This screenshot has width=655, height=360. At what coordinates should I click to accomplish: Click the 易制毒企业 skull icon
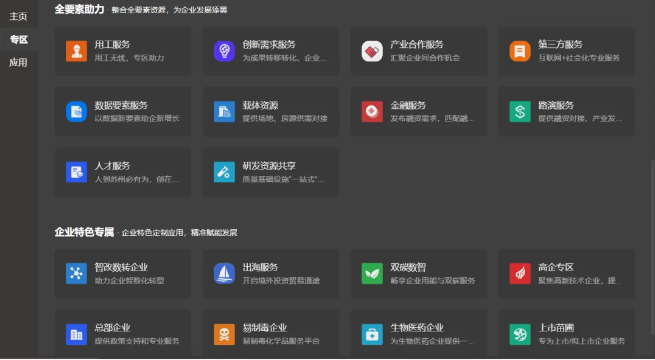point(224,334)
